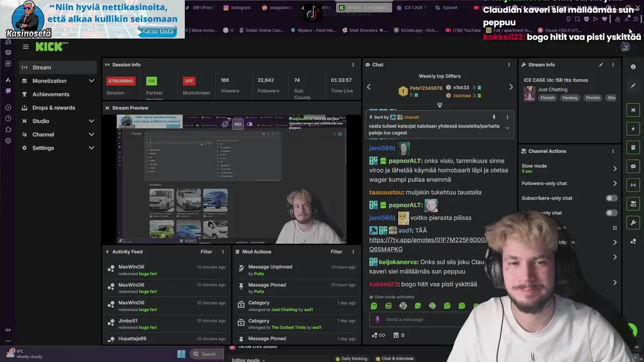Click the external link icon in Channel Actions
The height and width of the screenshot is (362, 644).
pos(615,228)
